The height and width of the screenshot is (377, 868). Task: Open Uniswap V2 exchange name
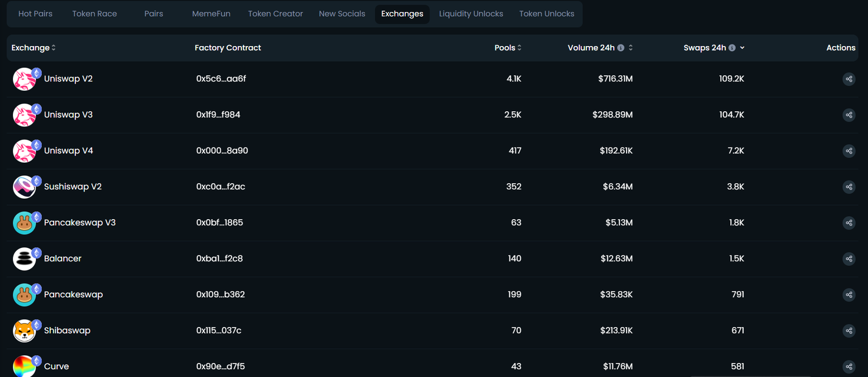68,79
